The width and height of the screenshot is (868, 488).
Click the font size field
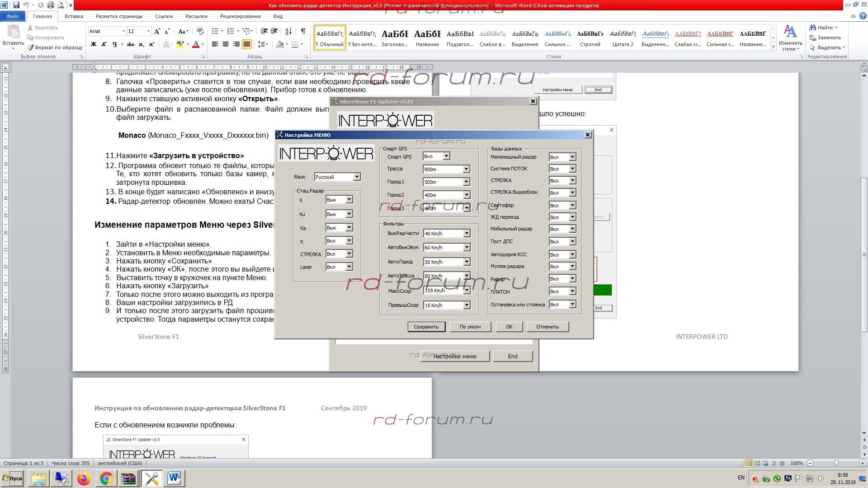136,31
